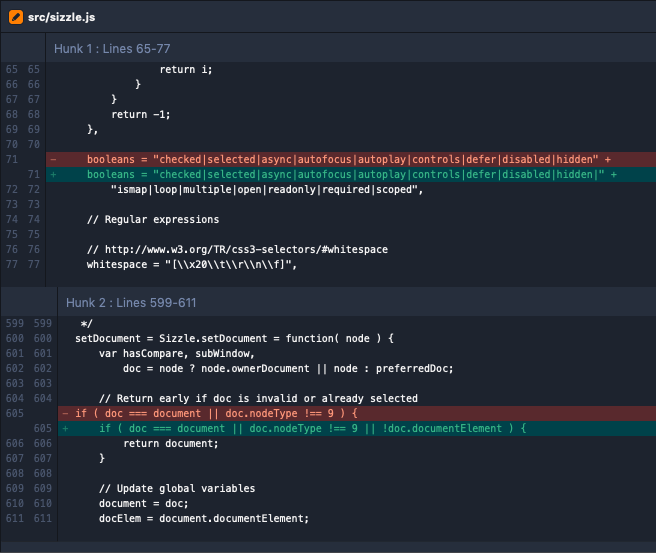Click the orange modified-file pencil icon
This screenshot has height=553, width=656.
pos(16,17)
